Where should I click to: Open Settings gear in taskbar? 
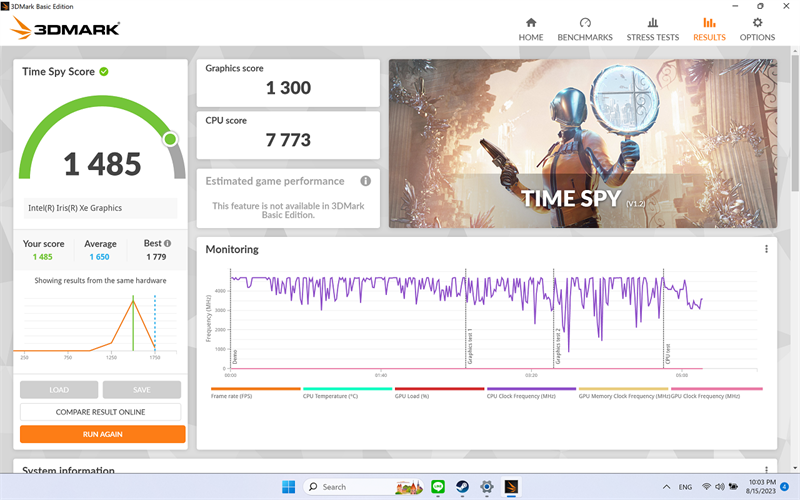(487, 487)
